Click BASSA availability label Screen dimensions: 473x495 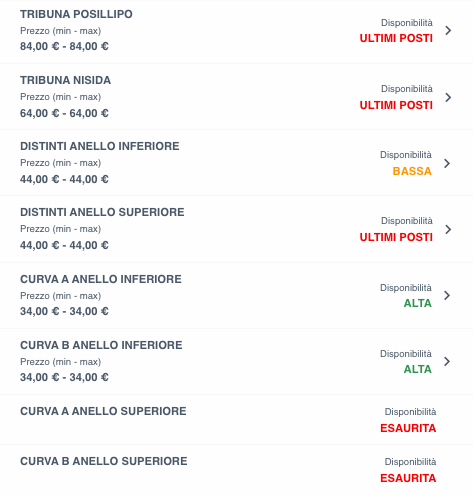coord(412,171)
